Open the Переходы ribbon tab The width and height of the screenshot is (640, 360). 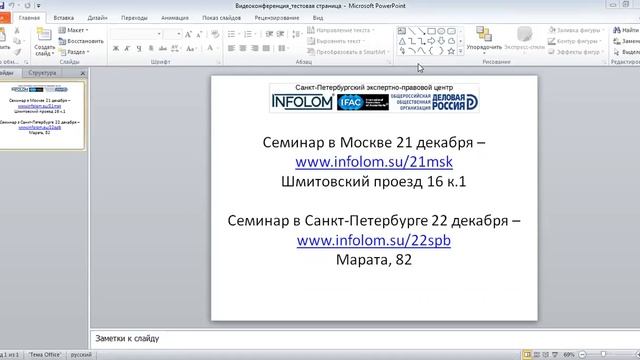[134, 18]
